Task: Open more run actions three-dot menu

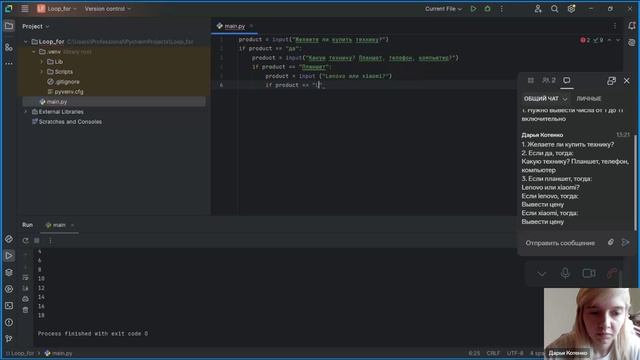Action: [x=502, y=9]
